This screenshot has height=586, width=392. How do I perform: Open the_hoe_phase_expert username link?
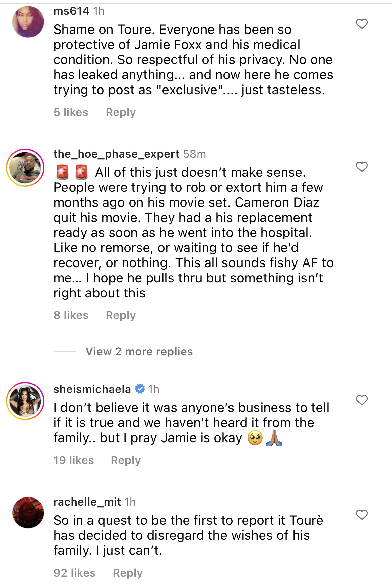pyautogui.click(x=116, y=154)
